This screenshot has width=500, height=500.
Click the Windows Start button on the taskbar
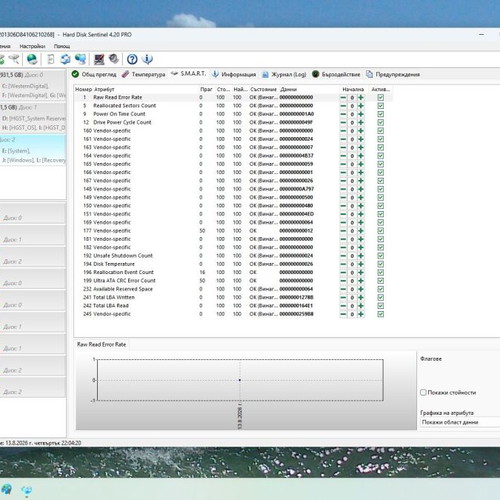(x=7, y=490)
